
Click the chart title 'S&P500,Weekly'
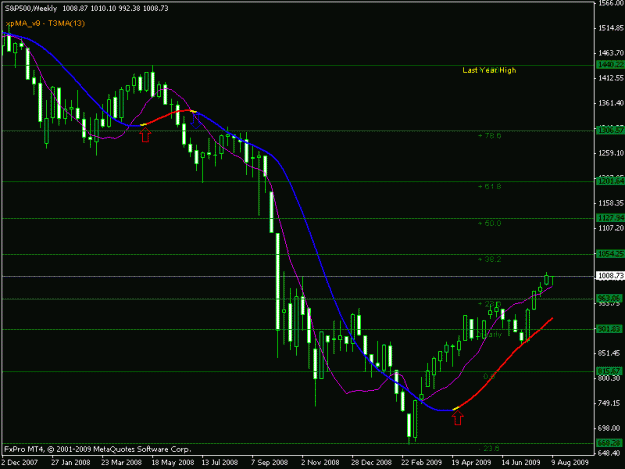[x=31, y=8]
